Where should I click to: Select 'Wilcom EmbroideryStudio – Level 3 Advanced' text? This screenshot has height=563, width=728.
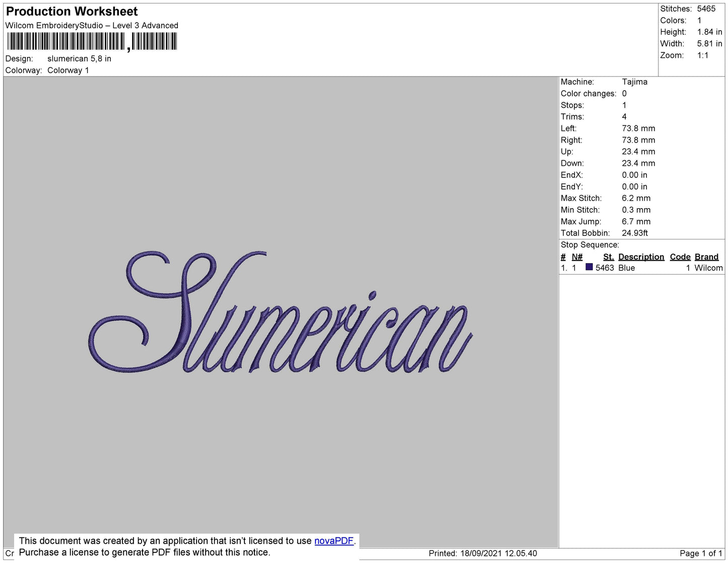pos(92,26)
